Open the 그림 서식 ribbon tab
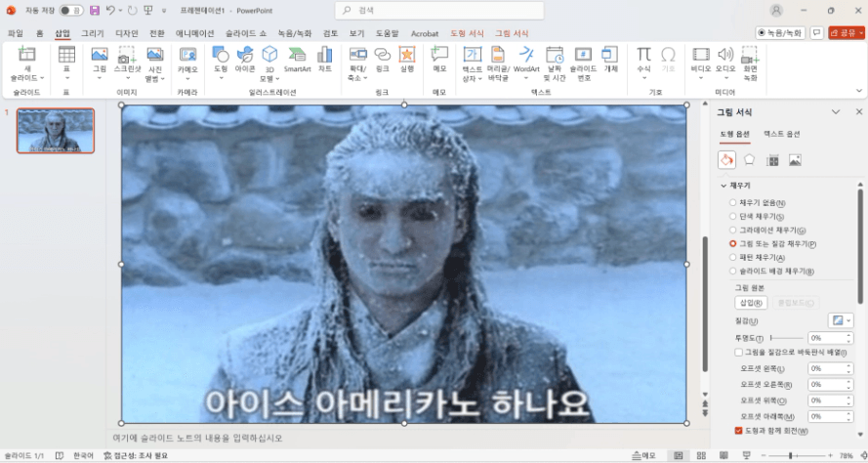The width and height of the screenshot is (868, 463). 512,33
